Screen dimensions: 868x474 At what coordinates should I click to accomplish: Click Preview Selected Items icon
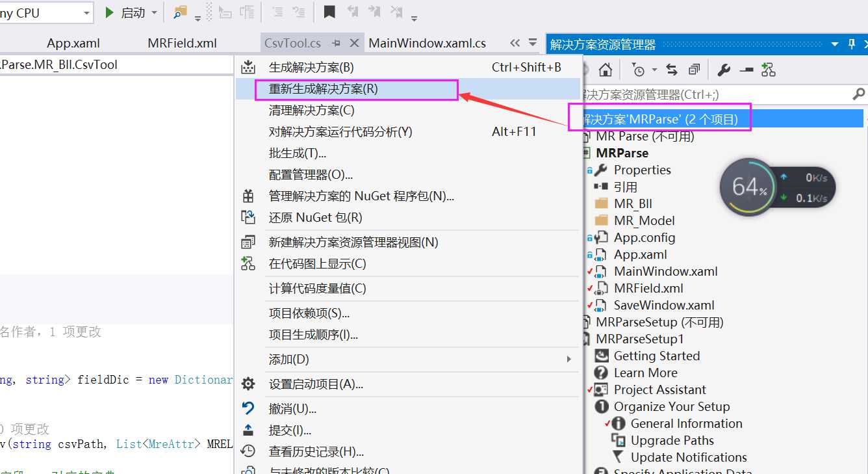point(746,70)
